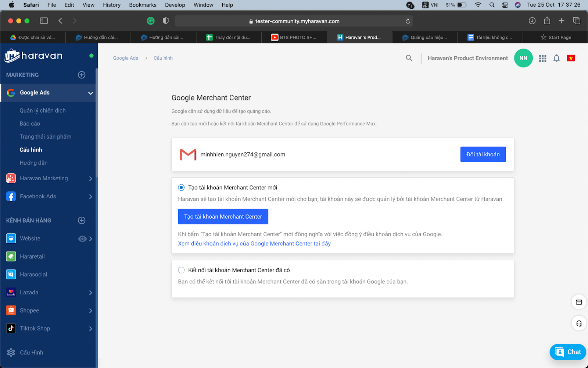Click the headset support icon
Screen dimensions: 588x368
point(579,323)
